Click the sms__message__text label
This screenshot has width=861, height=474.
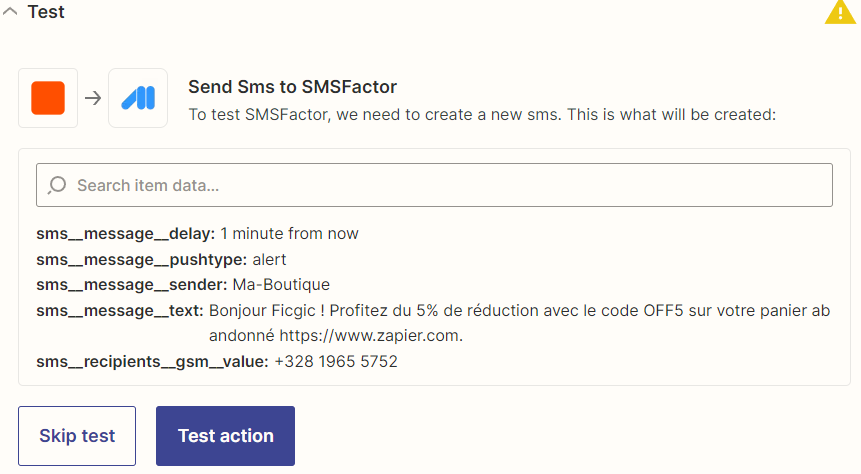pos(120,310)
